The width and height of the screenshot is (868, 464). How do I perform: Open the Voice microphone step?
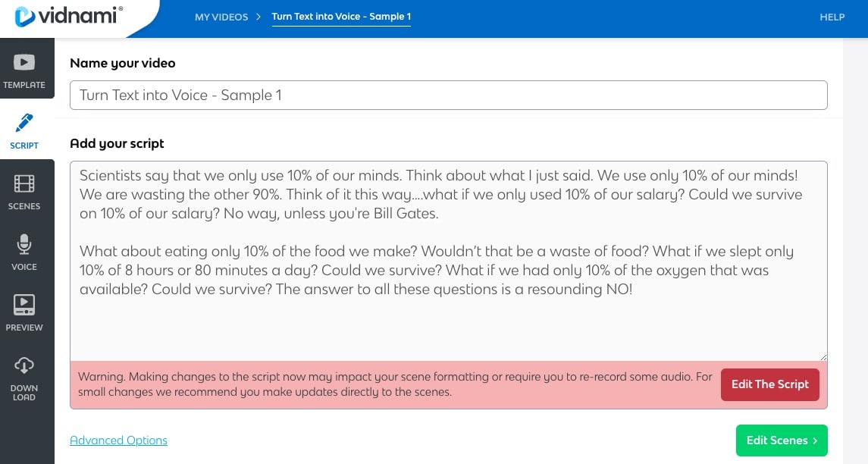(24, 244)
